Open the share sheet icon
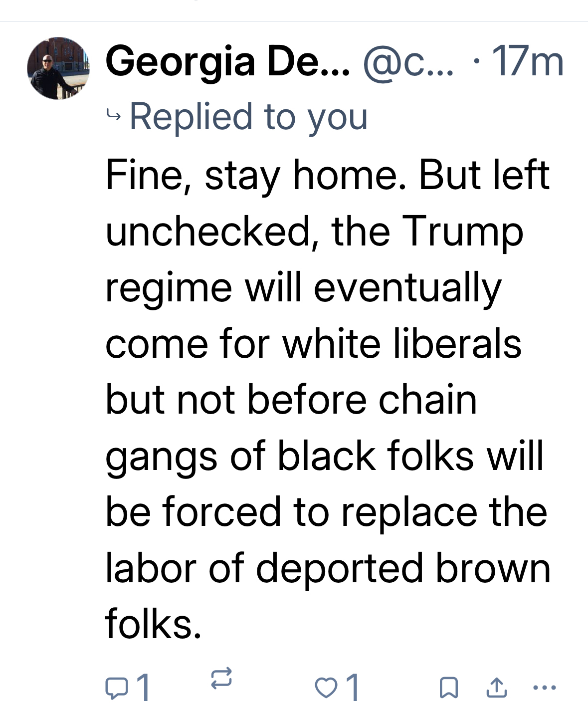The image size is (588, 710). coord(496,687)
